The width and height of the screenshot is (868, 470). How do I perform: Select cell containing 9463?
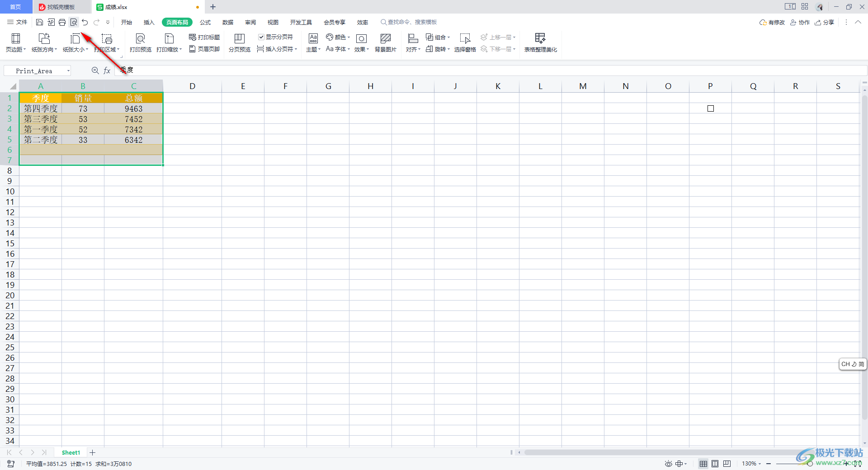click(x=134, y=108)
